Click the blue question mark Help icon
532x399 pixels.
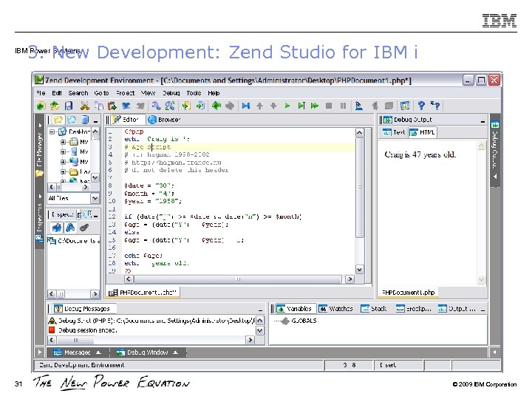(421, 106)
